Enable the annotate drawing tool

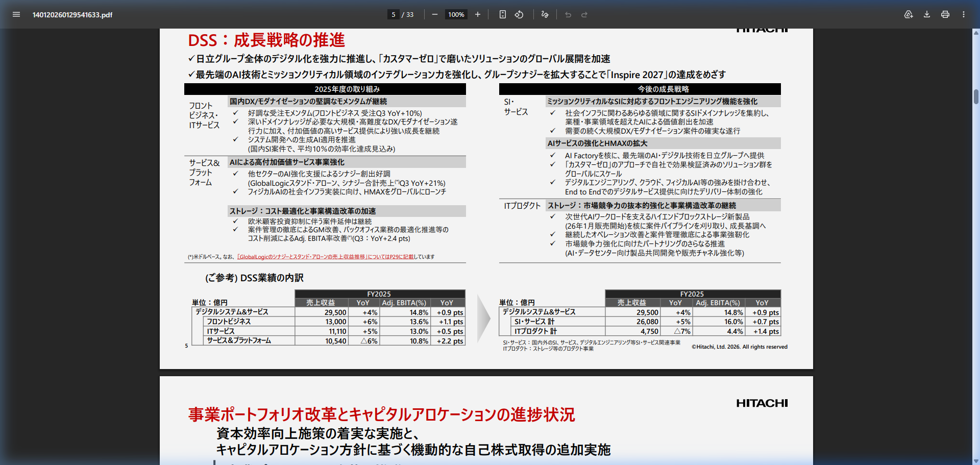544,14
